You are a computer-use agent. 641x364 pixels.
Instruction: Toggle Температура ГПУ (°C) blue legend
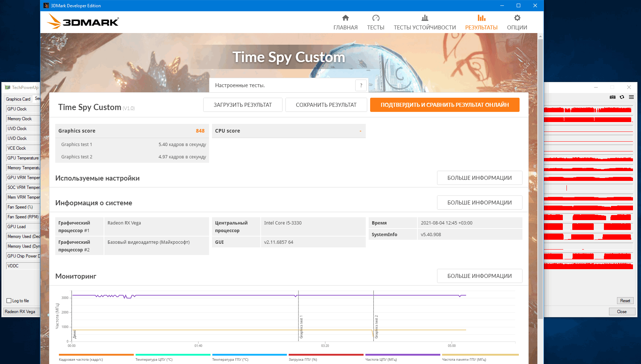249,357
